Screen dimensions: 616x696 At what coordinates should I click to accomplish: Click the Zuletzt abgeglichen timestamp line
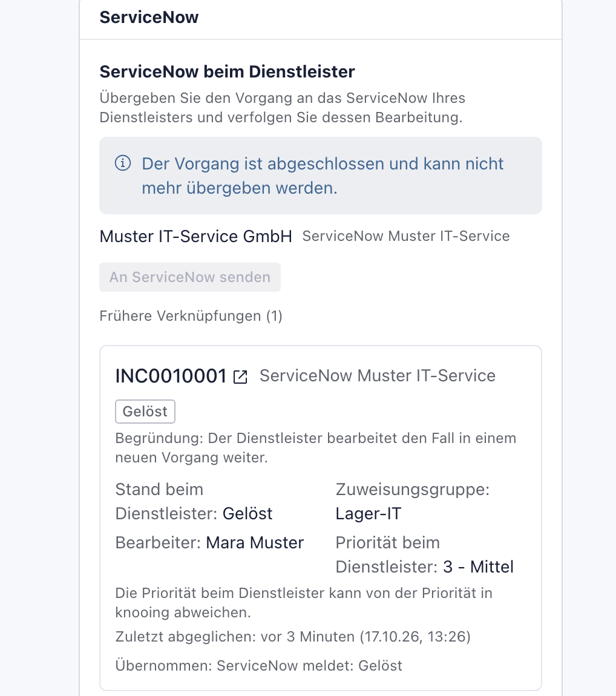click(x=293, y=637)
